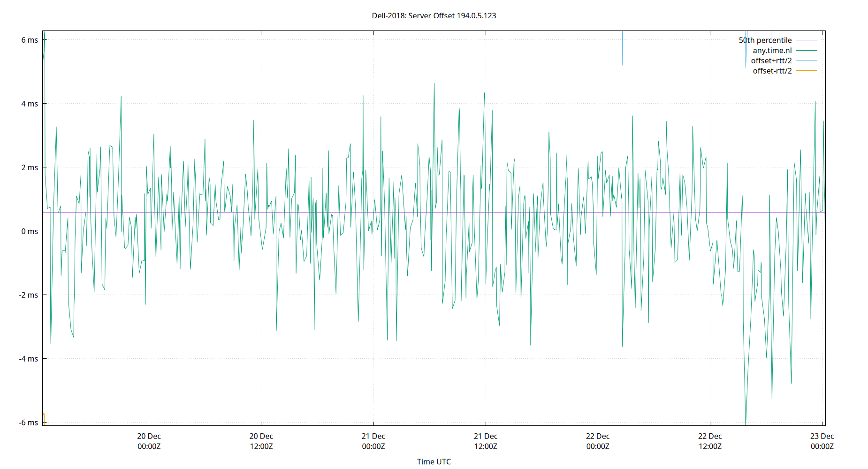The width and height of the screenshot is (868, 469).
Task: Select the chart title Dell-2018: Server Offset 194.0.5.123
Action: pos(434,15)
